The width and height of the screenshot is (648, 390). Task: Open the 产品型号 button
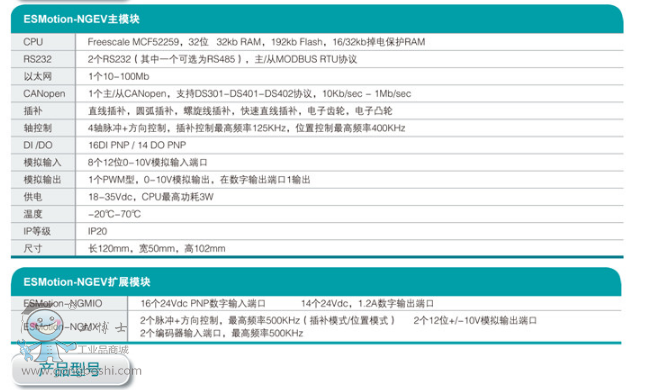[70, 369]
